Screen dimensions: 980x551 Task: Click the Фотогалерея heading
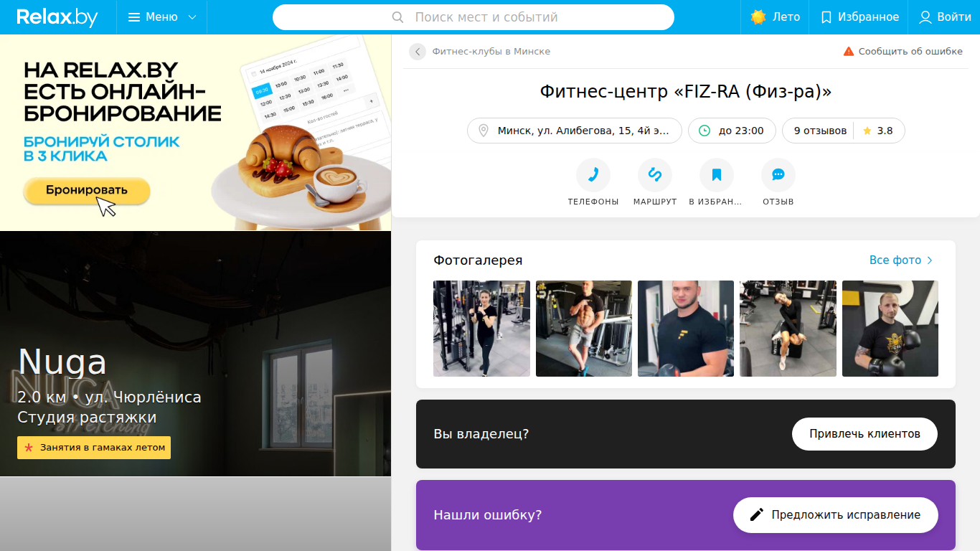pos(479,260)
